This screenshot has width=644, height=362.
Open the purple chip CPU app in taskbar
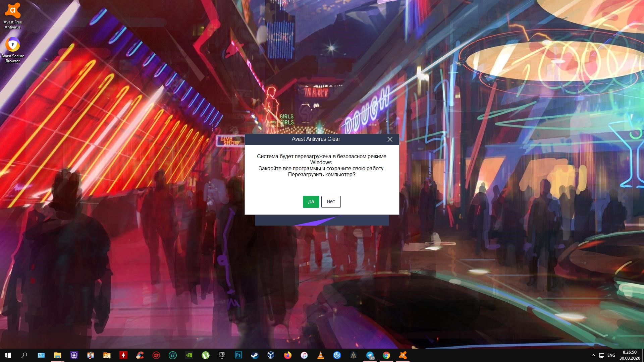tap(74, 355)
